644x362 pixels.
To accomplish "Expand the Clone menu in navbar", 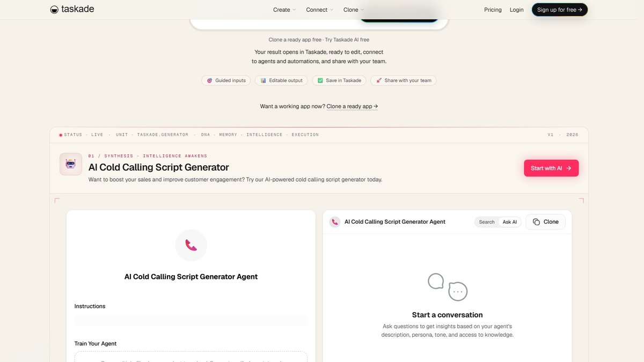I will click(354, 10).
